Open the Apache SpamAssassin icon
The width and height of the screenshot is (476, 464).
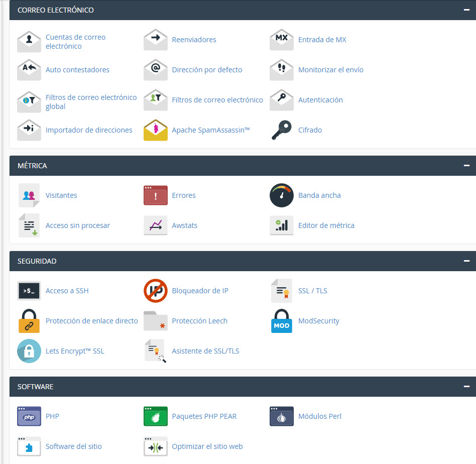[156, 130]
